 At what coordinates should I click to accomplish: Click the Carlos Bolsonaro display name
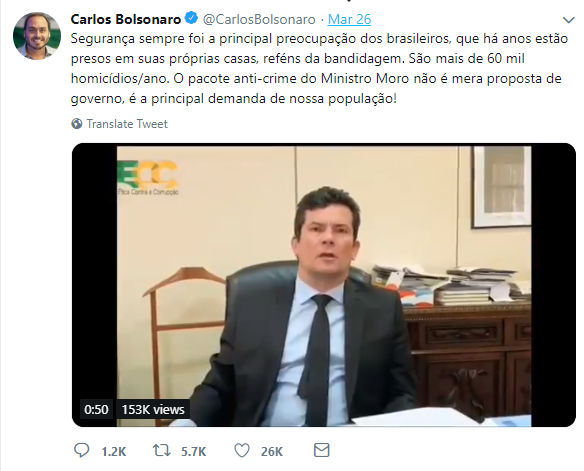tap(126, 19)
